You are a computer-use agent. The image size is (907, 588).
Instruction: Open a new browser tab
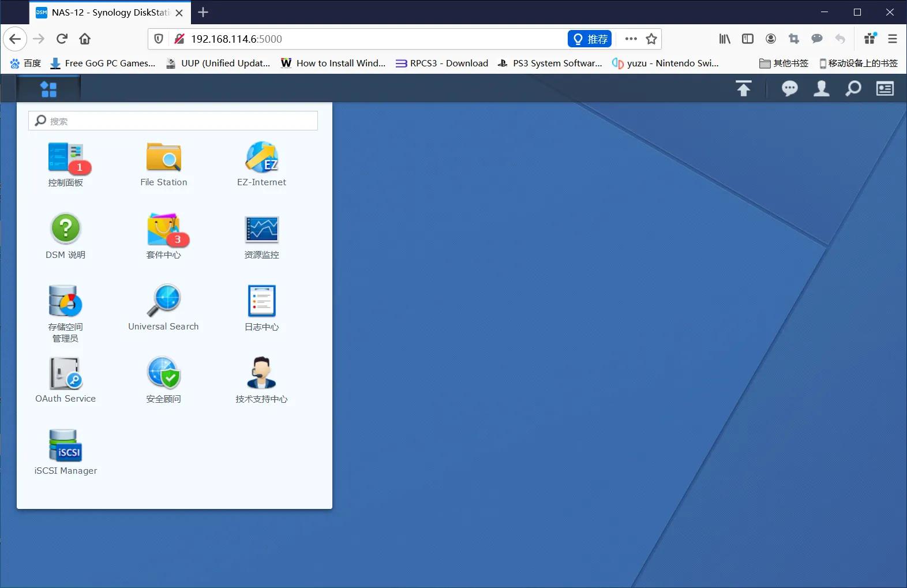[x=203, y=12]
